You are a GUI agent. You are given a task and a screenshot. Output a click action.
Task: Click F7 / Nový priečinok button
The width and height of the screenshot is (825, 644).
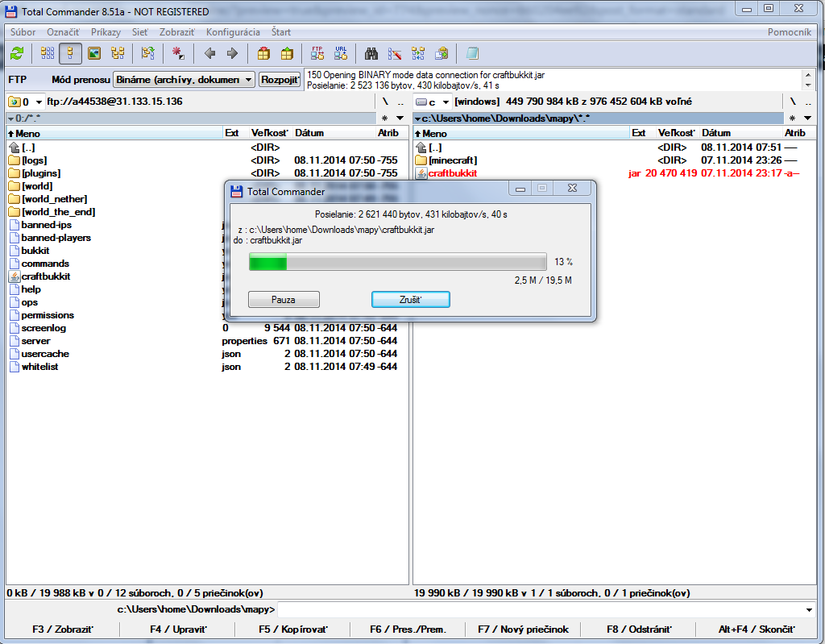point(524,629)
